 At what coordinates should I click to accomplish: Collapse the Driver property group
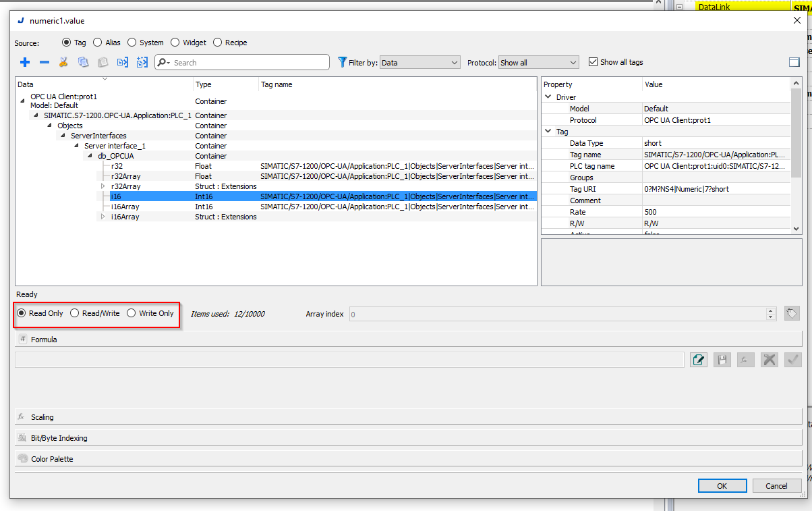(548, 97)
